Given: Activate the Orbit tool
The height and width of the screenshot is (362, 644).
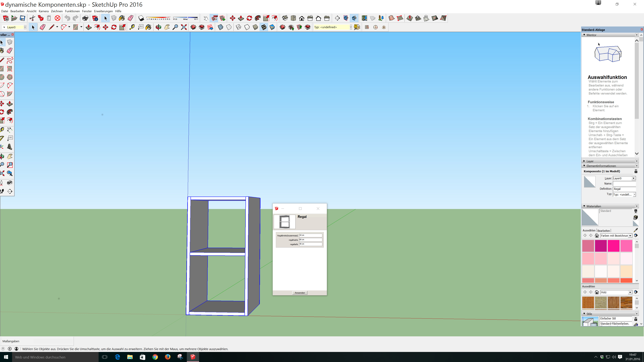Looking at the screenshot, I should coord(158,27).
